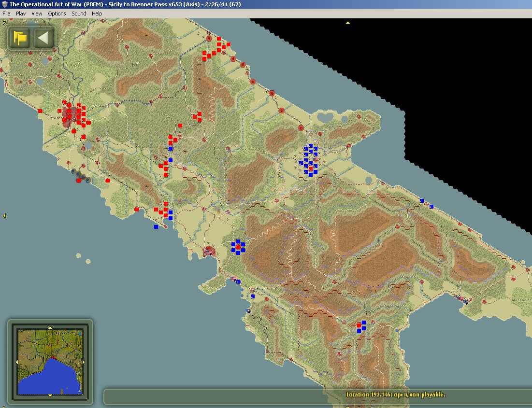Click the minimap's left yellow arrow
This screenshot has width=532, height=408.
point(17,362)
